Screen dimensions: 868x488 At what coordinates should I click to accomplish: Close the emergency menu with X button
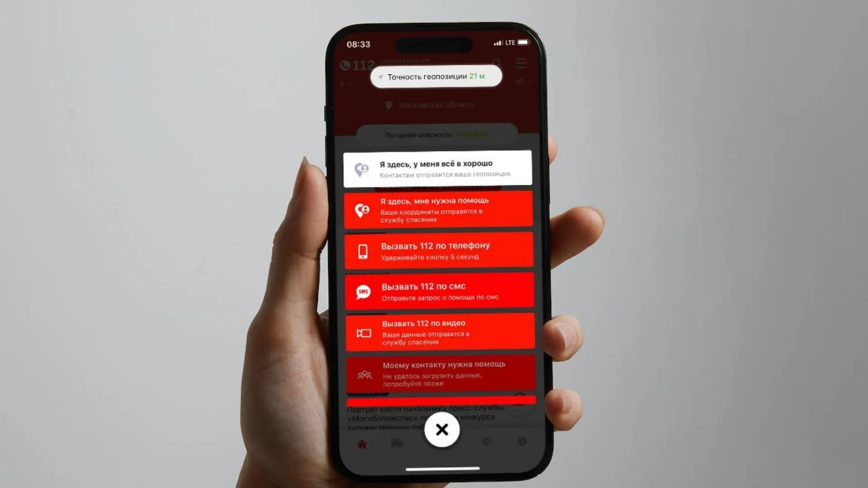(x=442, y=429)
